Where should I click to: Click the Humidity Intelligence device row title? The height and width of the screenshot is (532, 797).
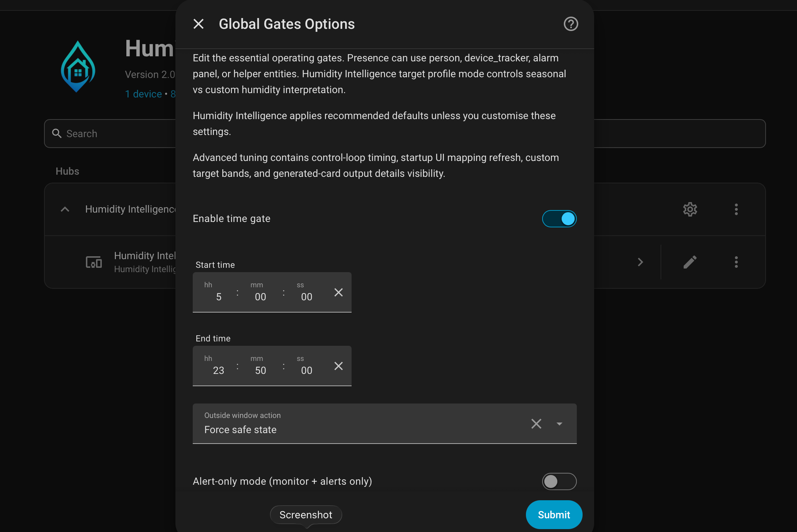click(x=145, y=256)
